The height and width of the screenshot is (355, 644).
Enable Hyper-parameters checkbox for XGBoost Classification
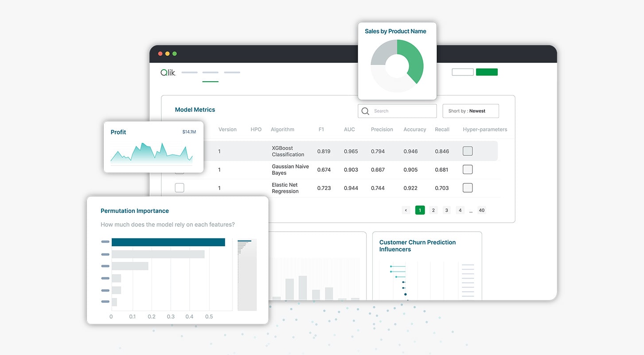[x=467, y=151]
